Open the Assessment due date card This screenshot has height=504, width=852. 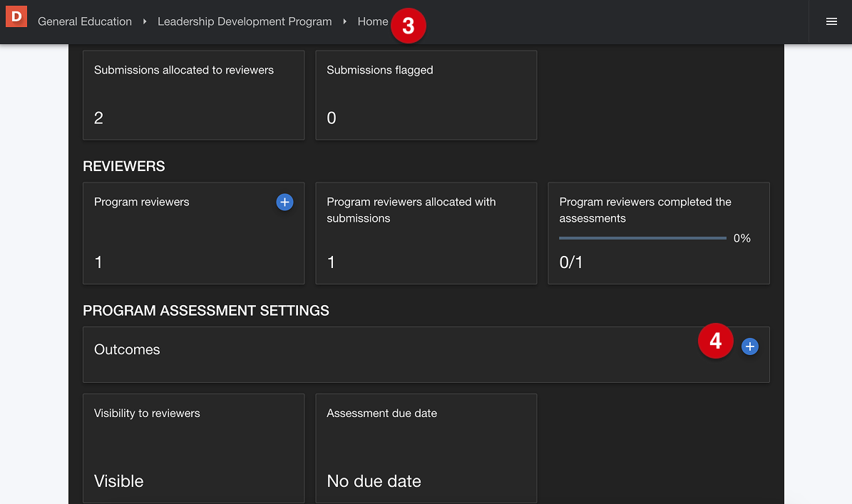pos(426,448)
